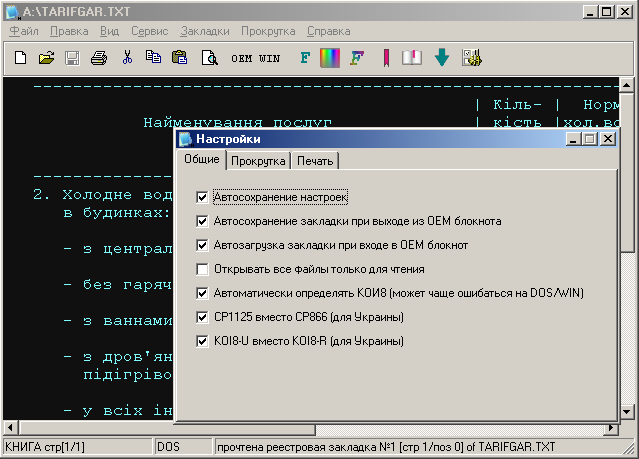Click the DOS encoding status bar field
Screen dimensions: 639x459
point(183,448)
